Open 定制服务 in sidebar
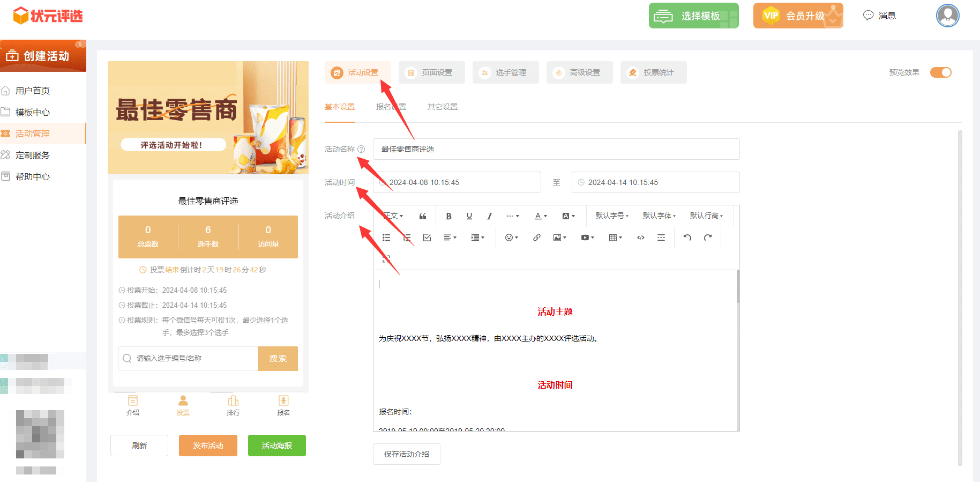Image resolution: width=980 pixels, height=482 pixels. pos(43,155)
